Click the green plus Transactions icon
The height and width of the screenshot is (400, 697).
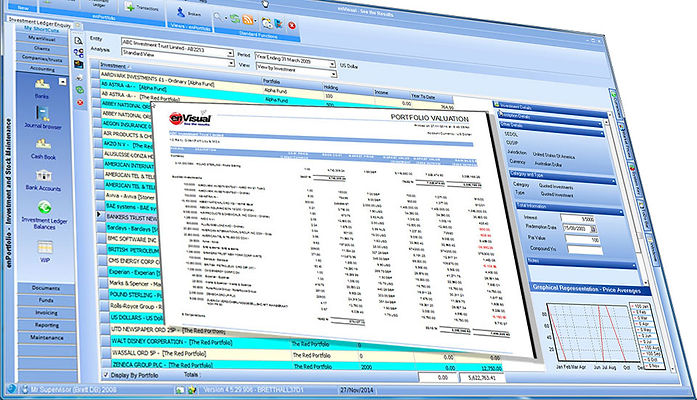tap(129, 7)
